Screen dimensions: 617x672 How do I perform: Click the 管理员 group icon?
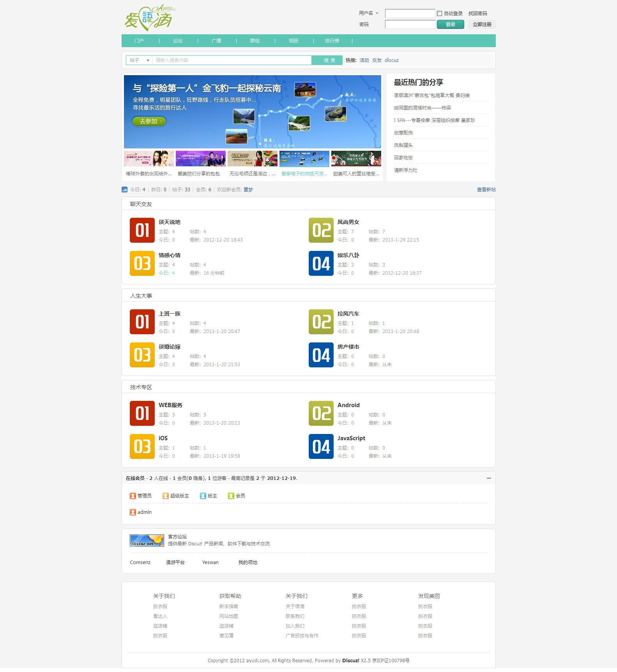coord(133,496)
